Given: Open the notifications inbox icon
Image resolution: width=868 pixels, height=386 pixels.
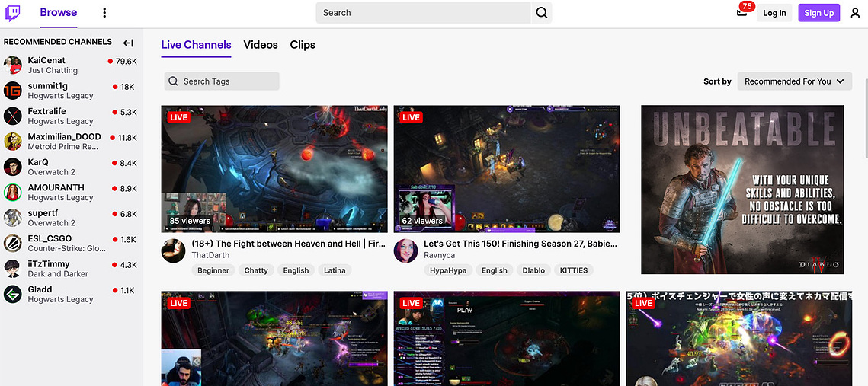Looking at the screenshot, I should tap(741, 13).
